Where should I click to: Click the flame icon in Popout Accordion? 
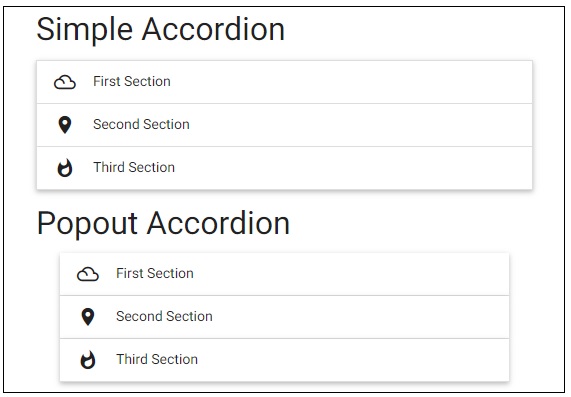pos(88,360)
